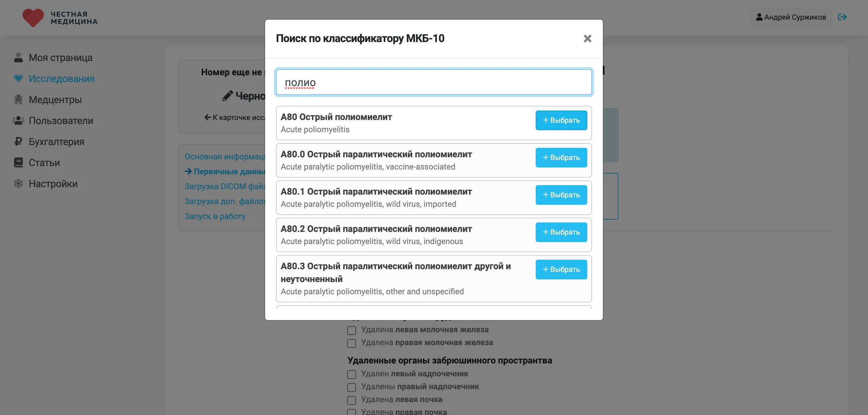Click the heart logo of Честная Медицина
This screenshot has width=868, height=415.
pos(33,18)
